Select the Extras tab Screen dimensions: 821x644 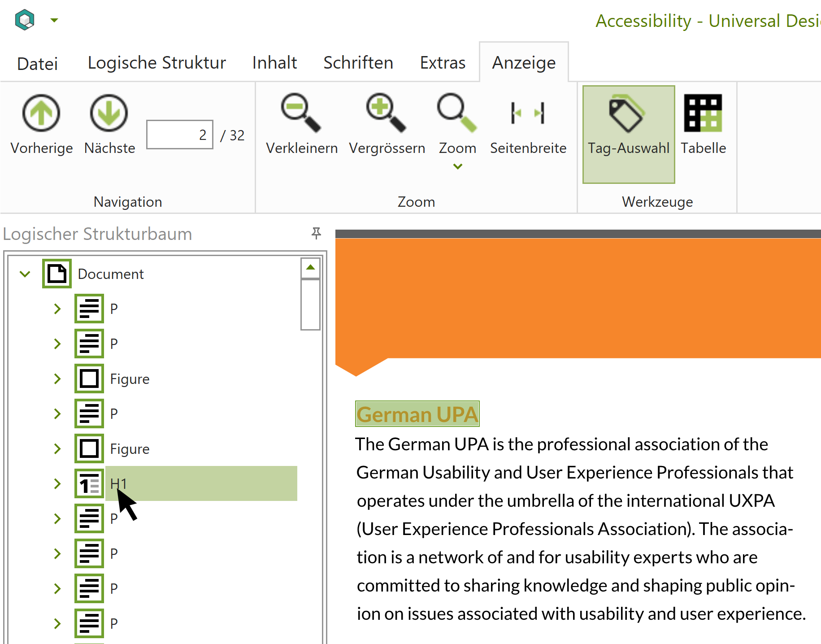(x=443, y=63)
